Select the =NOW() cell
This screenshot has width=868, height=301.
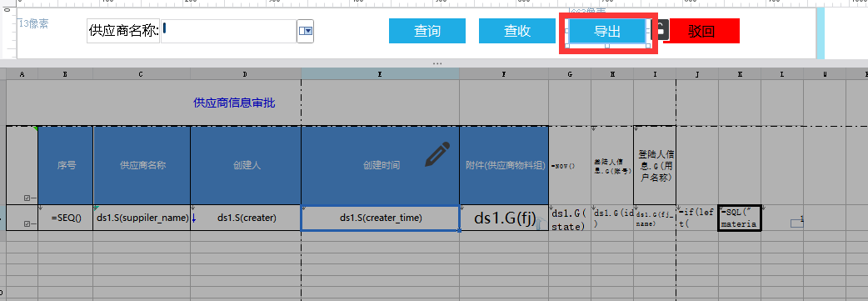coord(570,165)
